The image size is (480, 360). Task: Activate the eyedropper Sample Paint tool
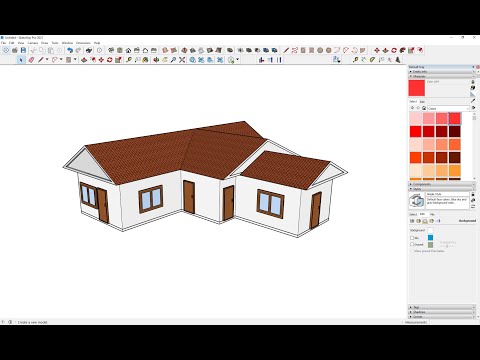pyautogui.click(x=473, y=101)
